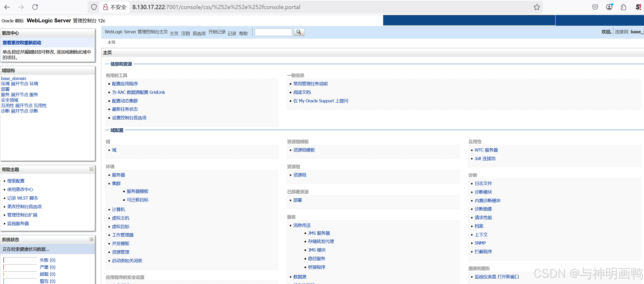Open the browser account profile icon

pyautogui.click(x=609, y=7)
